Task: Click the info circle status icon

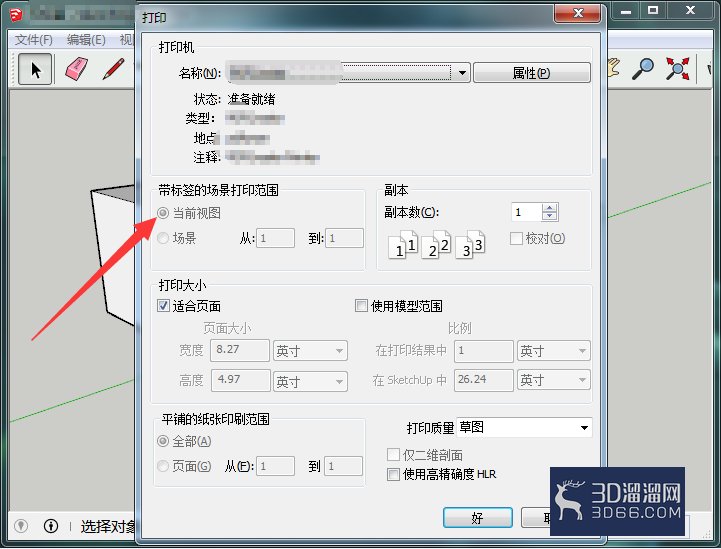Action: pos(51,526)
